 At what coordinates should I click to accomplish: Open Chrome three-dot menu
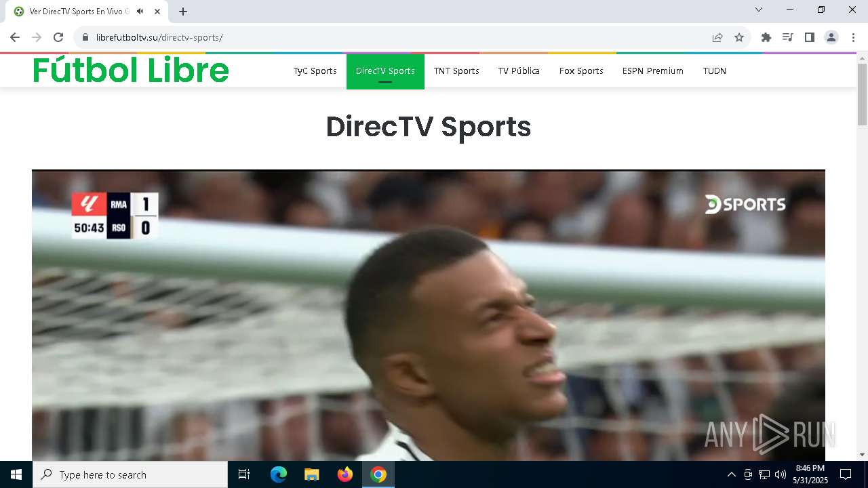[852, 37]
